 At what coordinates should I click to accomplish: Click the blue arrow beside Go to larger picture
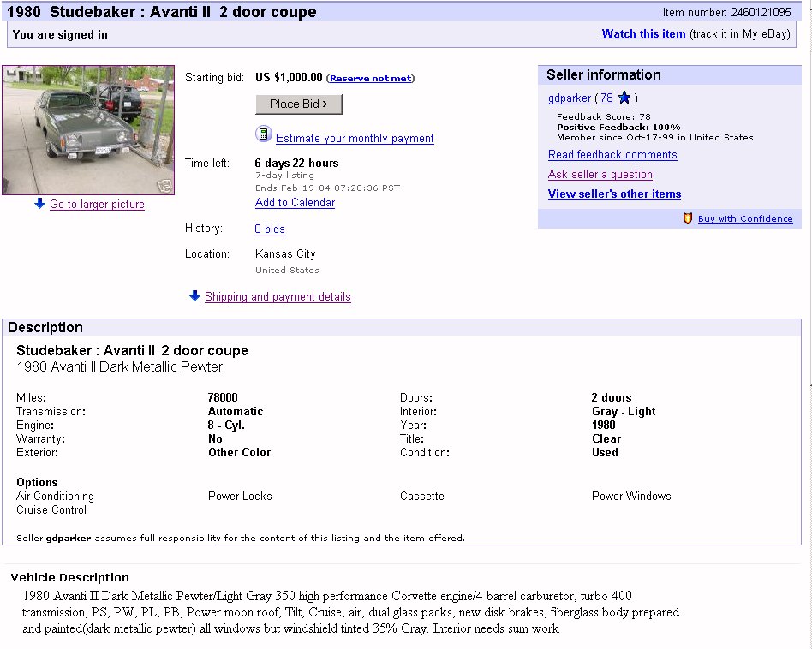(39, 204)
